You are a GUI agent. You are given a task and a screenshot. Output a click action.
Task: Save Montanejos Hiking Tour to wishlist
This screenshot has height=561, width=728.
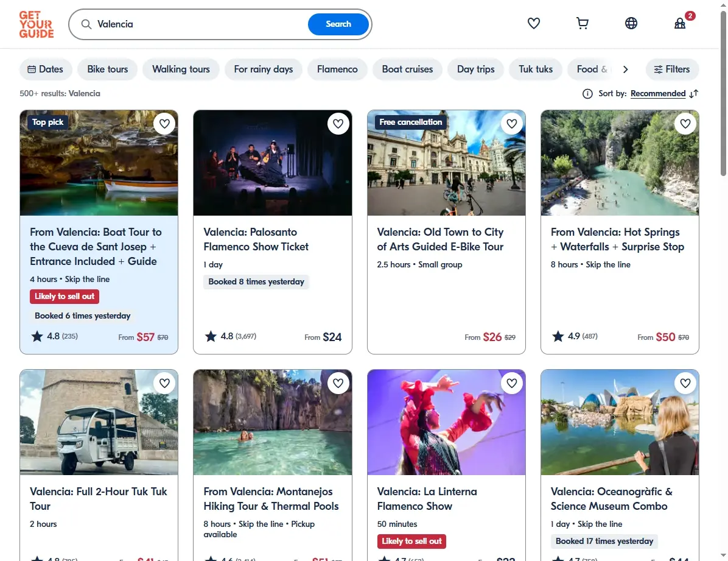(x=338, y=383)
